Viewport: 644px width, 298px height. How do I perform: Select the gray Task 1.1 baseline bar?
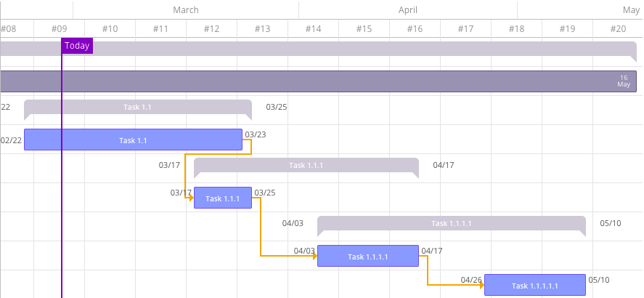pos(137,107)
